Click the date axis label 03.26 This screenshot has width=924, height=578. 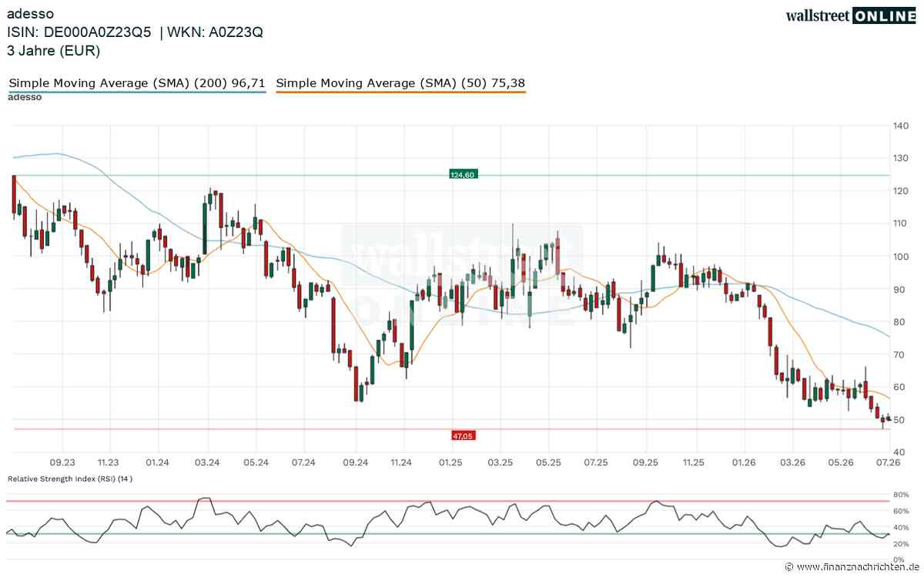click(x=792, y=462)
